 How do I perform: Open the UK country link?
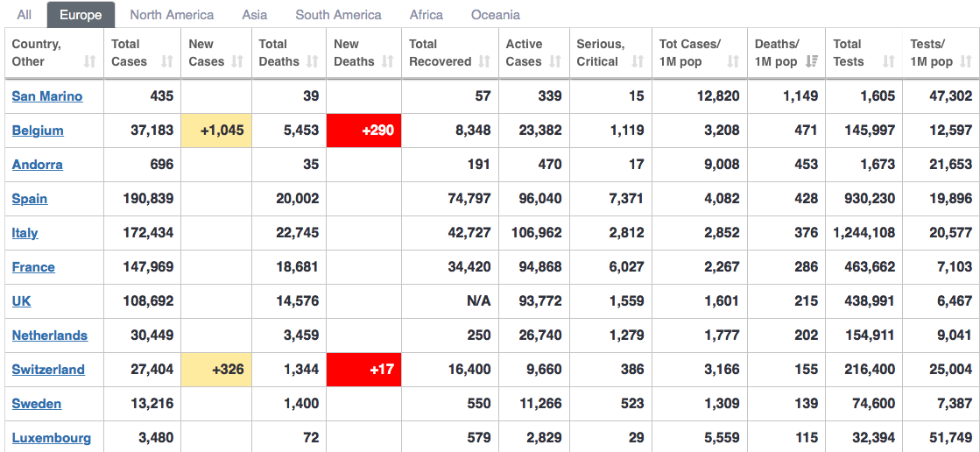pos(21,301)
